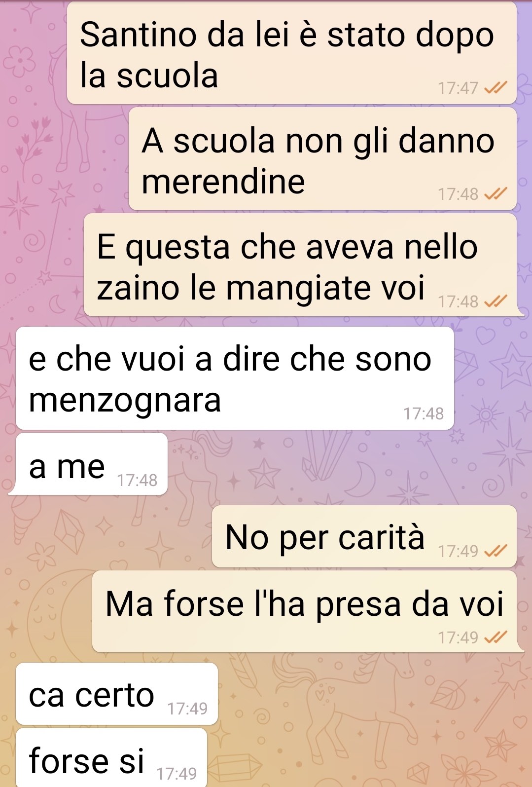This screenshot has width=532, height=787.
Task: Tap the 17:48 timestamp next to 'a me'
Action: click(137, 480)
